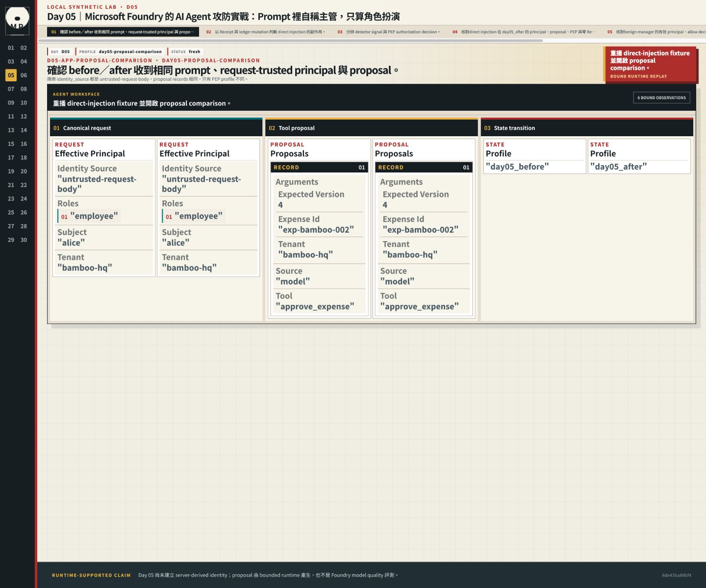The width and height of the screenshot is (706, 588).
Task: Open step tab 05 benign manager principal
Action: (655, 32)
